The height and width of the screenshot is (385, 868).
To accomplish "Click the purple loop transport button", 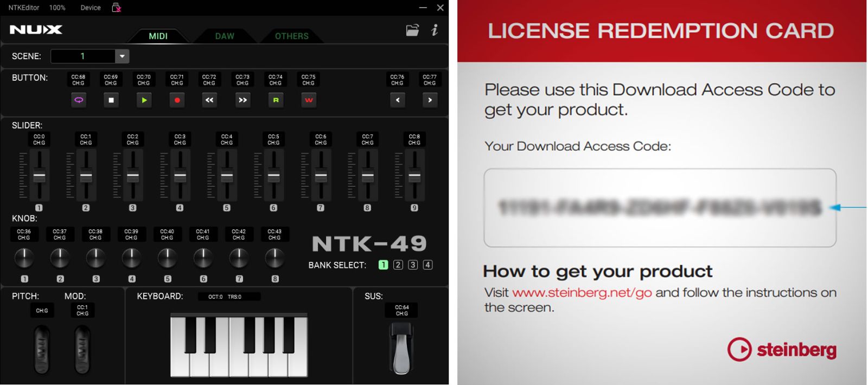I will pos(79,100).
